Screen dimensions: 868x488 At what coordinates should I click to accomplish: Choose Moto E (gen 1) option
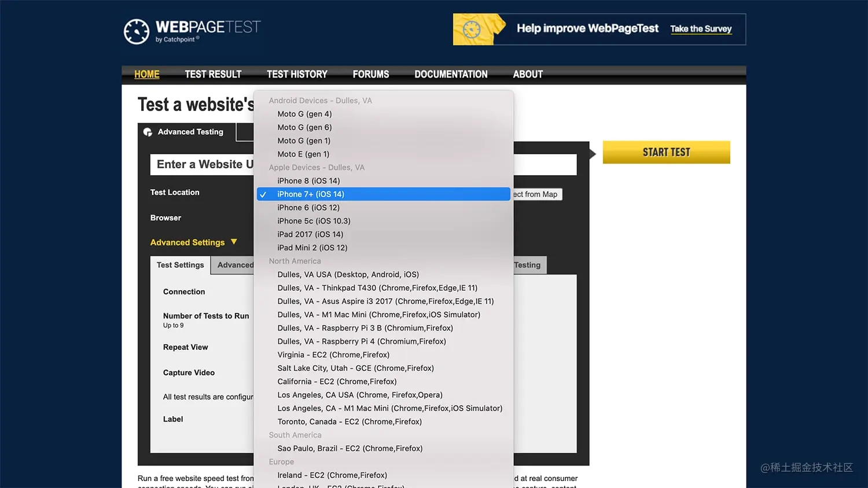(383, 154)
